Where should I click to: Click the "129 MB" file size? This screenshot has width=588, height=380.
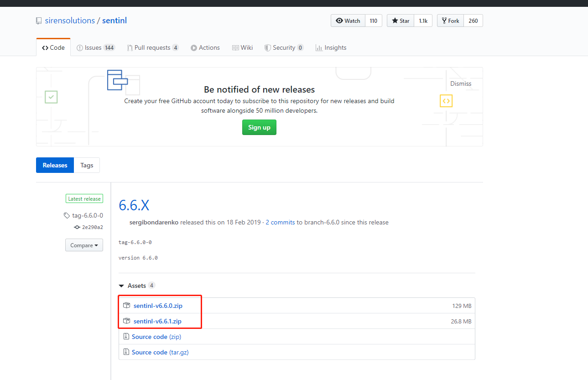pos(462,306)
